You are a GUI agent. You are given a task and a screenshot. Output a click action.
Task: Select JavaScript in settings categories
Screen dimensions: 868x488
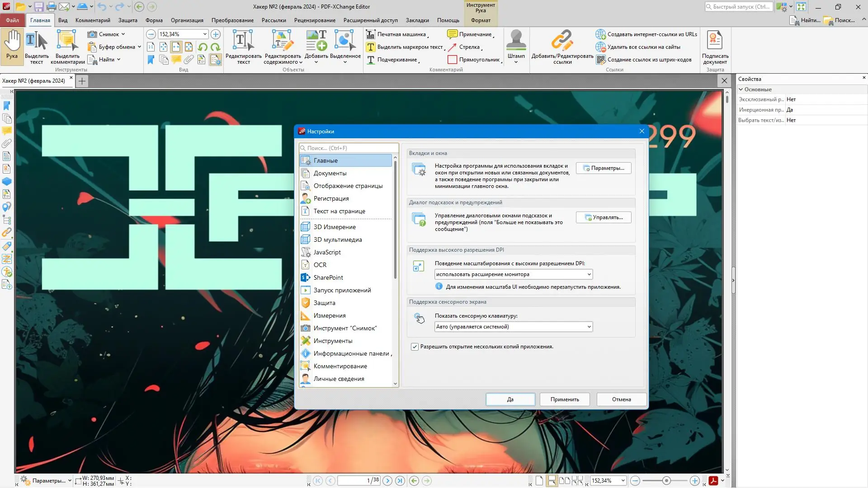point(327,252)
